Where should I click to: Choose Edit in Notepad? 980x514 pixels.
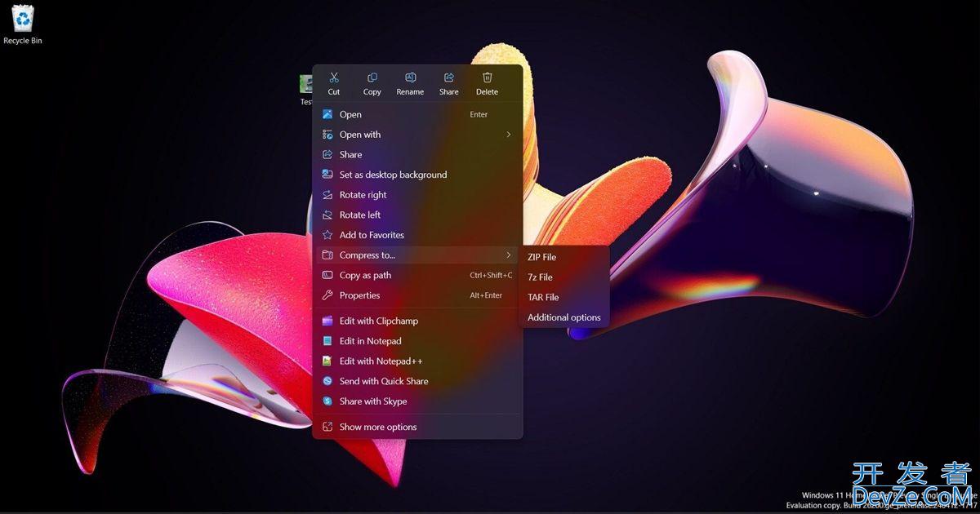[417, 341]
